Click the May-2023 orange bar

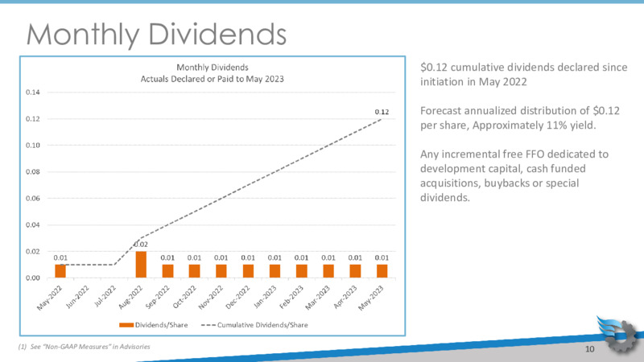[x=382, y=271]
